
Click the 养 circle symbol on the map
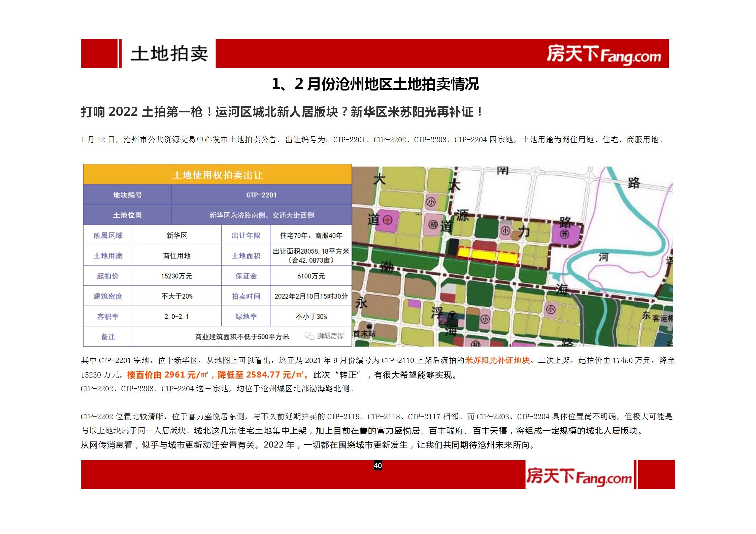(x=564, y=234)
